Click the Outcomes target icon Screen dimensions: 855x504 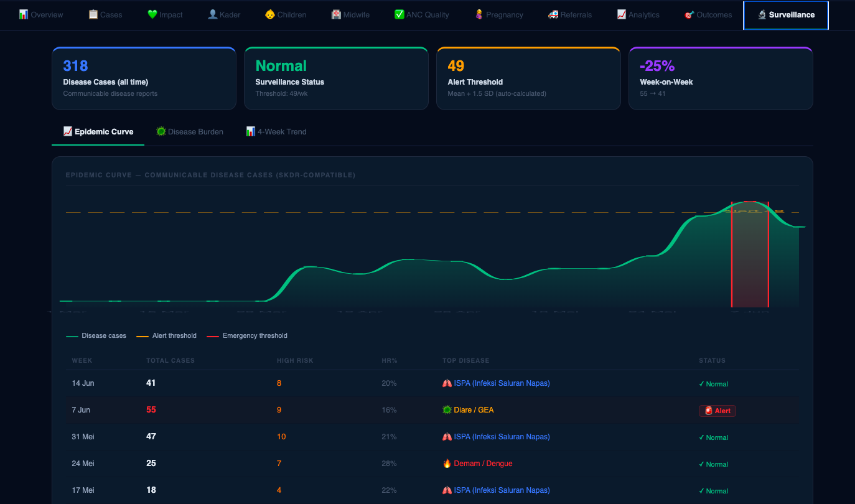(689, 14)
